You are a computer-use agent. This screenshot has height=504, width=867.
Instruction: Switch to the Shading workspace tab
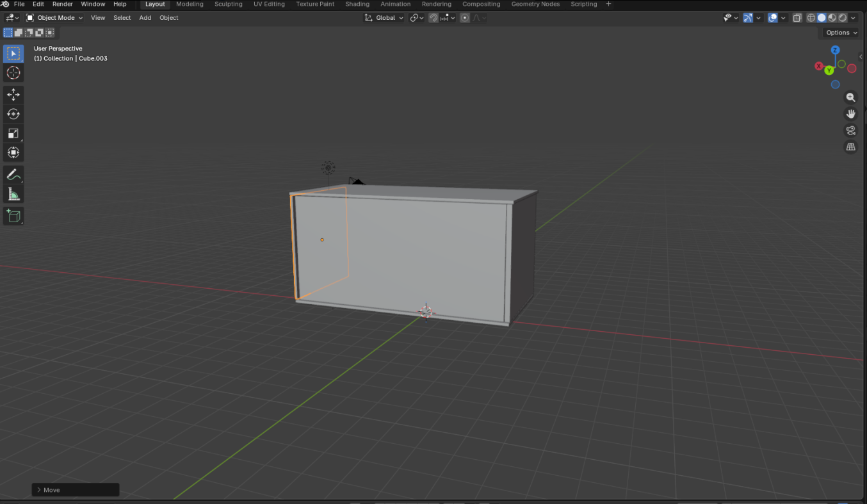357,4
